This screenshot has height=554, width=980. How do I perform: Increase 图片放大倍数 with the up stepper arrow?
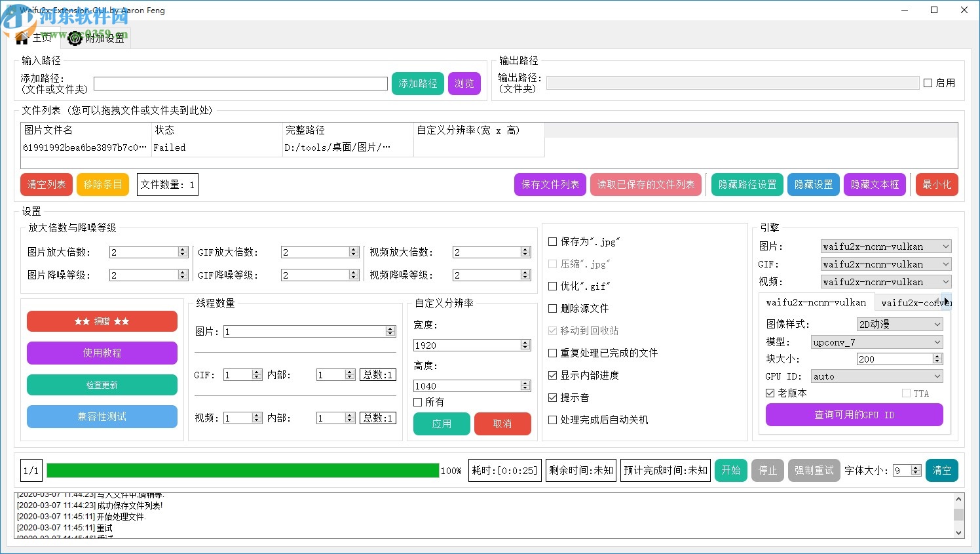(183, 248)
